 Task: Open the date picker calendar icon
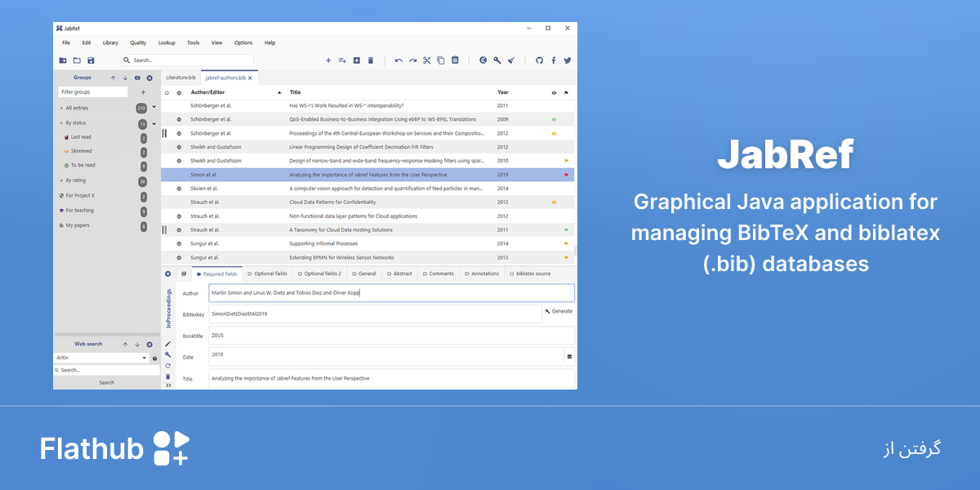[x=569, y=357]
